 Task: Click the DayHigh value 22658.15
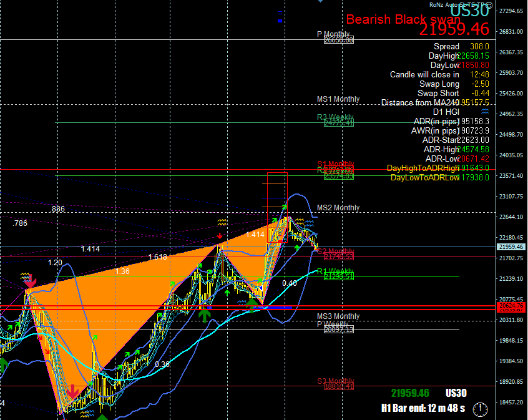pyautogui.click(x=474, y=56)
